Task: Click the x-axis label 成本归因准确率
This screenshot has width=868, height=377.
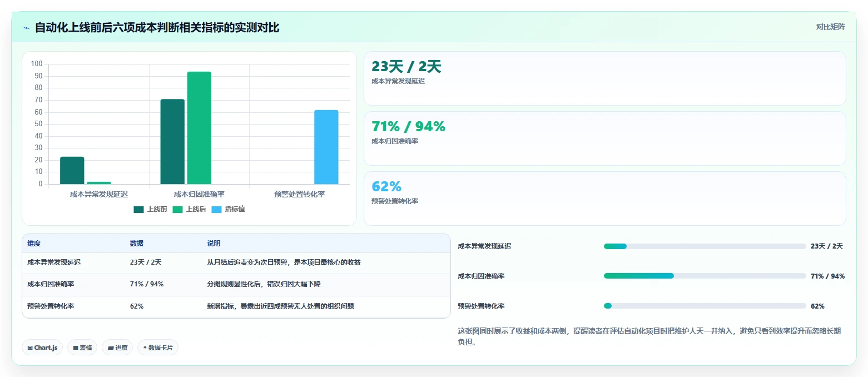Action: [x=199, y=195]
